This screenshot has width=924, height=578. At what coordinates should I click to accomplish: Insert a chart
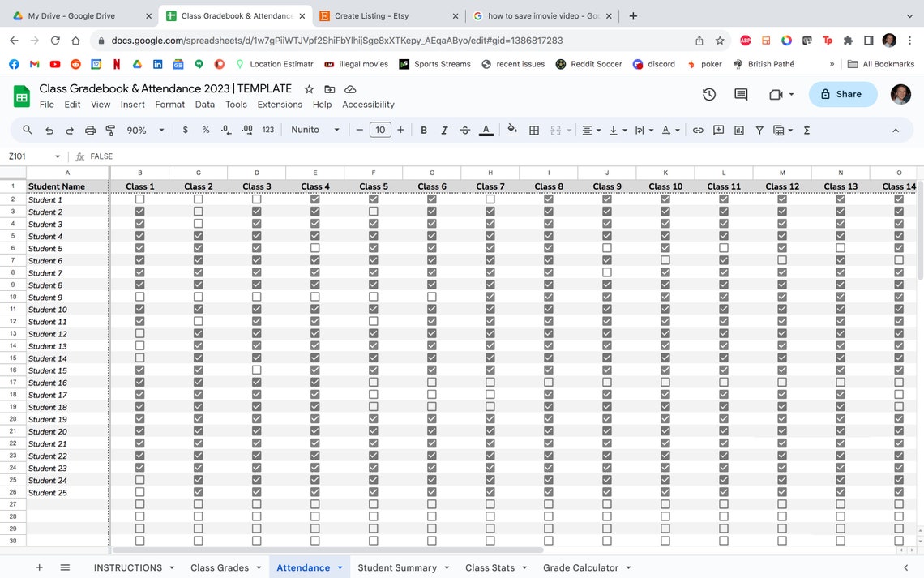click(x=738, y=130)
